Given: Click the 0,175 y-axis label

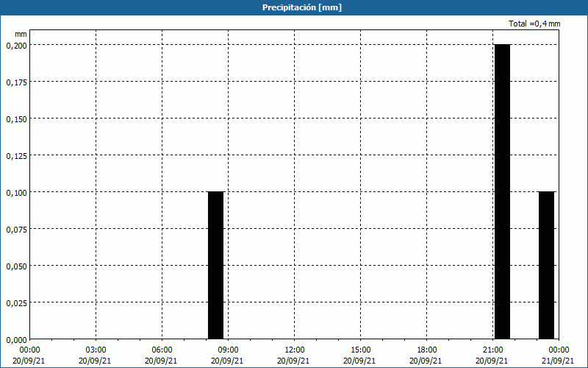Looking at the screenshot, I should (x=16, y=82).
